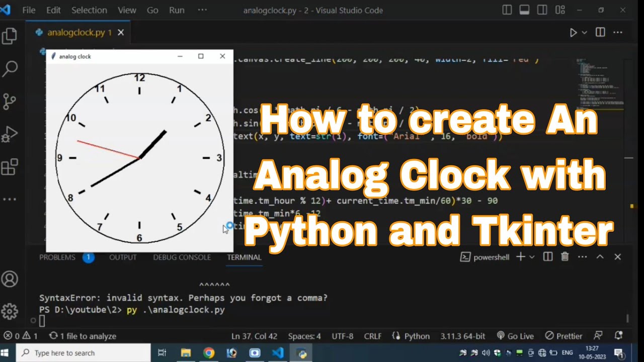The image size is (644, 362).
Task: Show more menu bar items ellipsis
Action: click(x=202, y=10)
